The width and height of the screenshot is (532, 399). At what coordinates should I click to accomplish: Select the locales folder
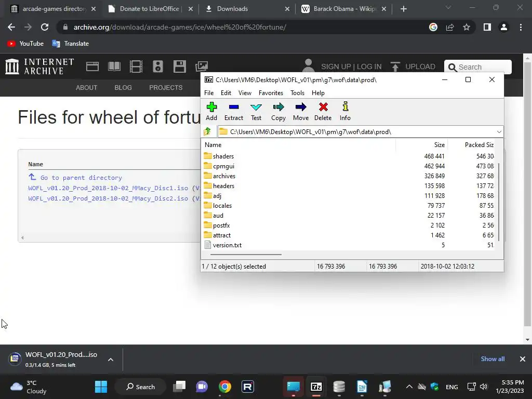pos(222,205)
